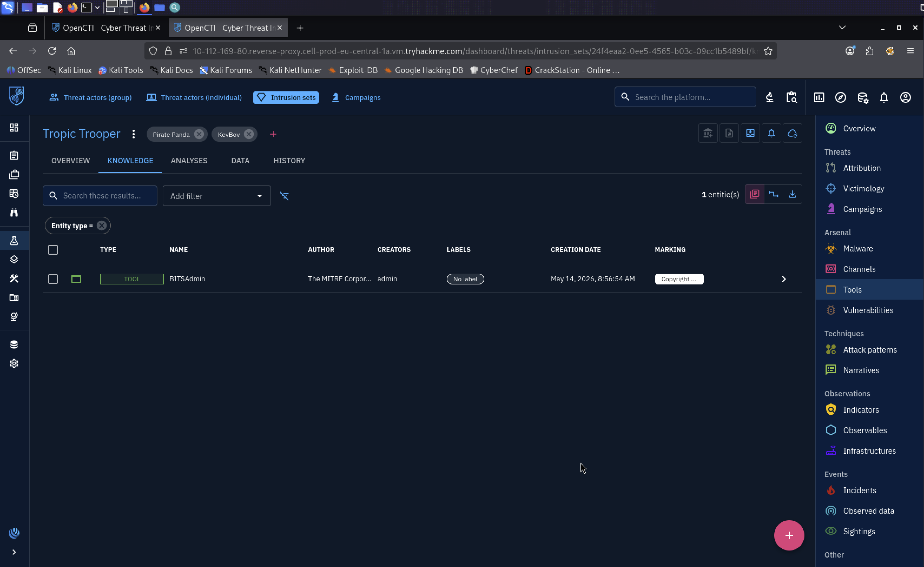Open Locations globe icon in left sidebar

(14, 317)
